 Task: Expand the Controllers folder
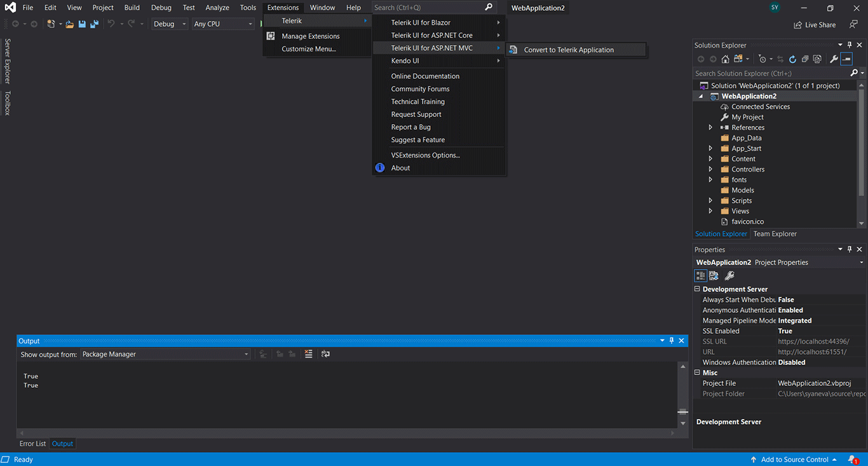(x=710, y=168)
